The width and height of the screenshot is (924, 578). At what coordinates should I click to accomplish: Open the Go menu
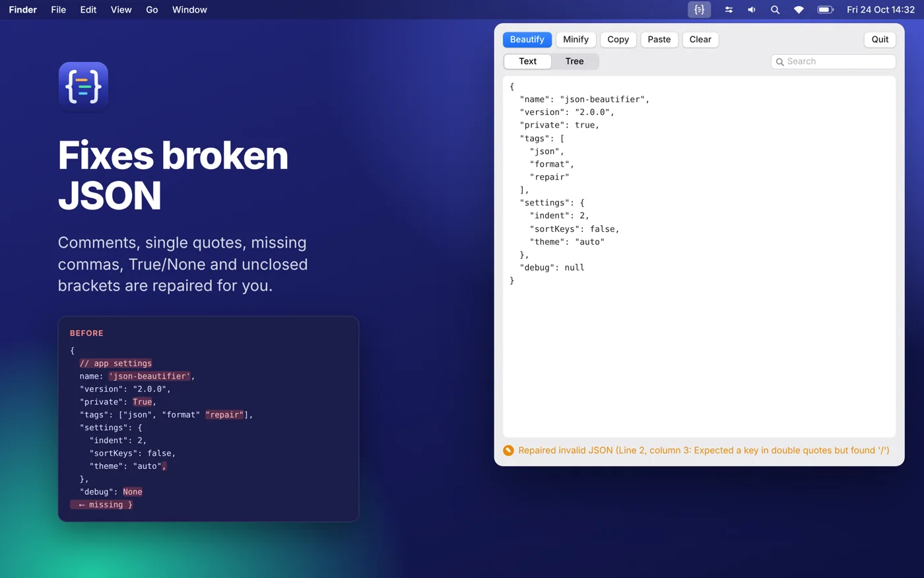(x=152, y=10)
